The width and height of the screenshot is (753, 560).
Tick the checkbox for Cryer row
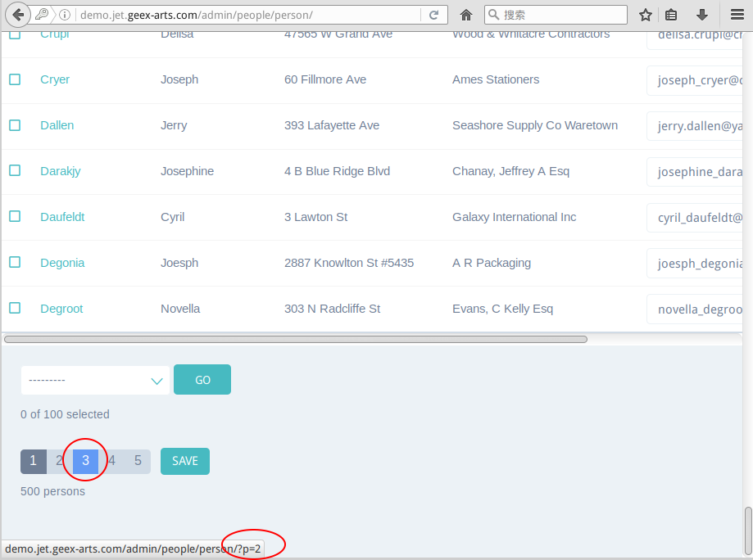(15, 79)
